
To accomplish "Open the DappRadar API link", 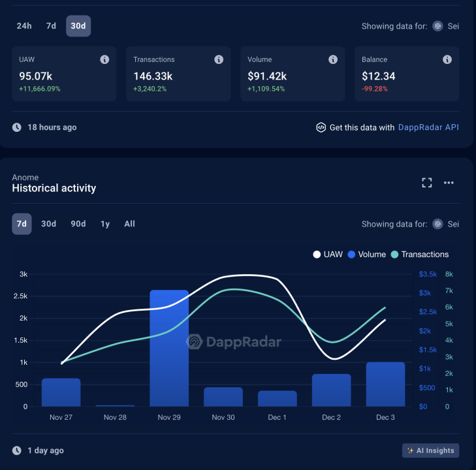I will click(428, 127).
